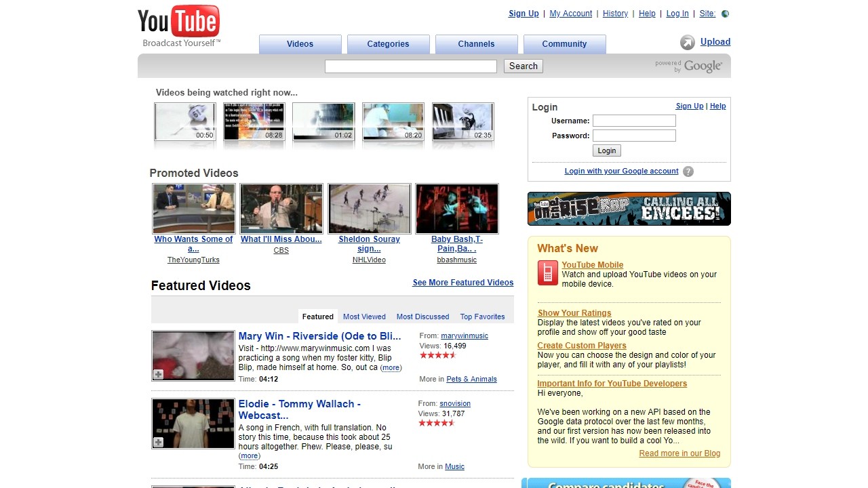Click the NHLVideo channel link
The width and height of the screenshot is (868, 488).
[x=369, y=260]
